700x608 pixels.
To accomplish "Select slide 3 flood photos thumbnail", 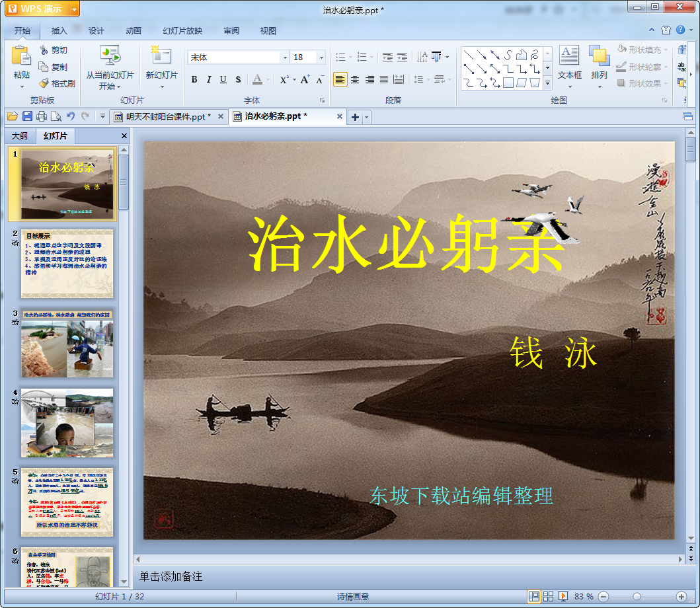I will [x=67, y=343].
